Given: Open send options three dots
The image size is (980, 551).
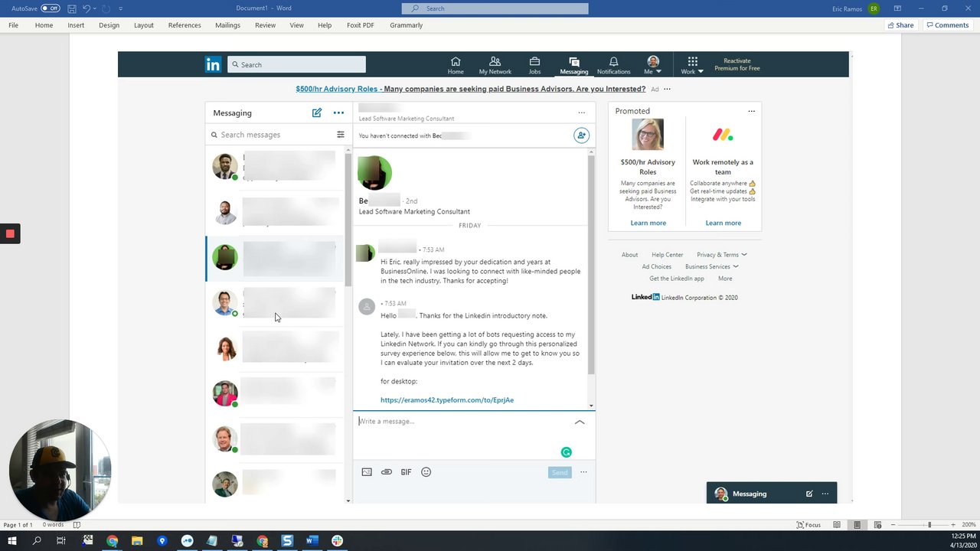Looking at the screenshot, I should 583,472.
